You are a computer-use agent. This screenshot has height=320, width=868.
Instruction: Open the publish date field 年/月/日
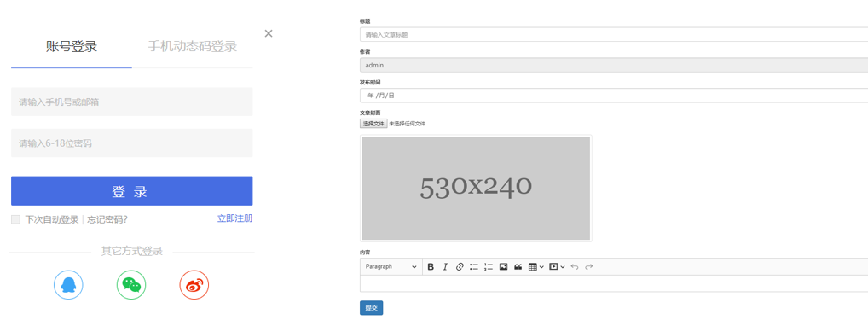614,96
